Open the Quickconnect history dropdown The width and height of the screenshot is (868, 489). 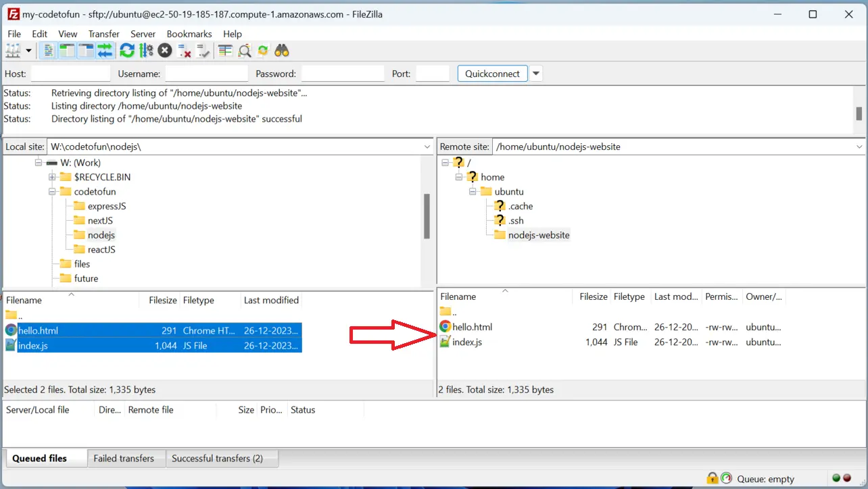pos(536,74)
